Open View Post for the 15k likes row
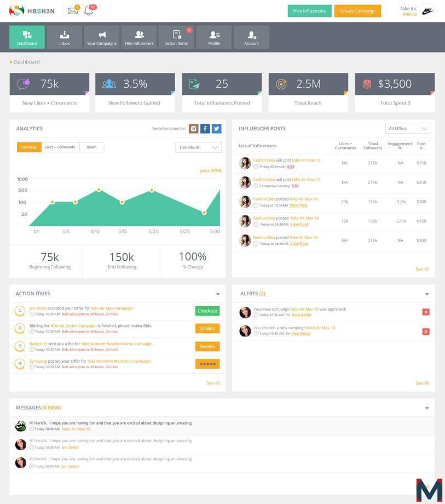This screenshot has width=445, height=504. click(299, 225)
